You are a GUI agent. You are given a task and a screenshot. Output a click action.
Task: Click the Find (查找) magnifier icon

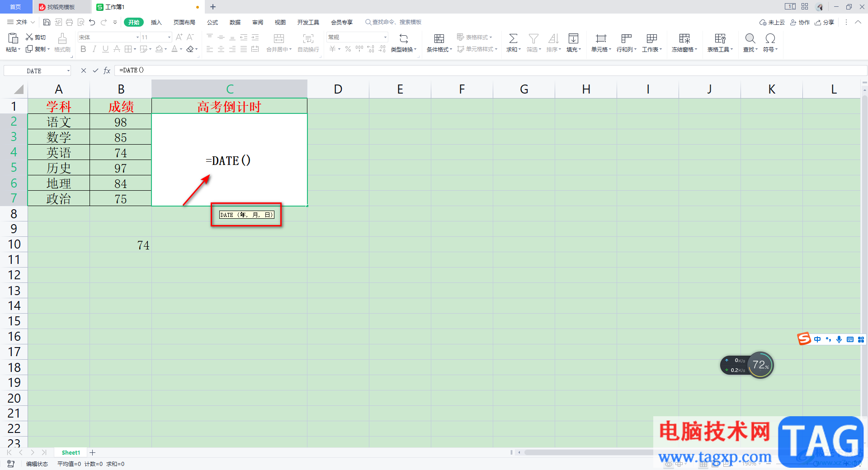point(750,39)
